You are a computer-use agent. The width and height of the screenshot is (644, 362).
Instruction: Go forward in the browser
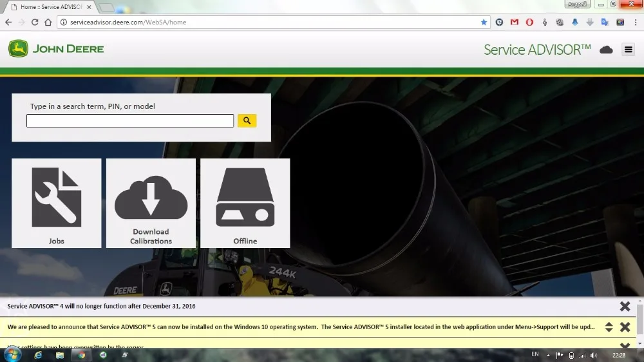(22, 22)
